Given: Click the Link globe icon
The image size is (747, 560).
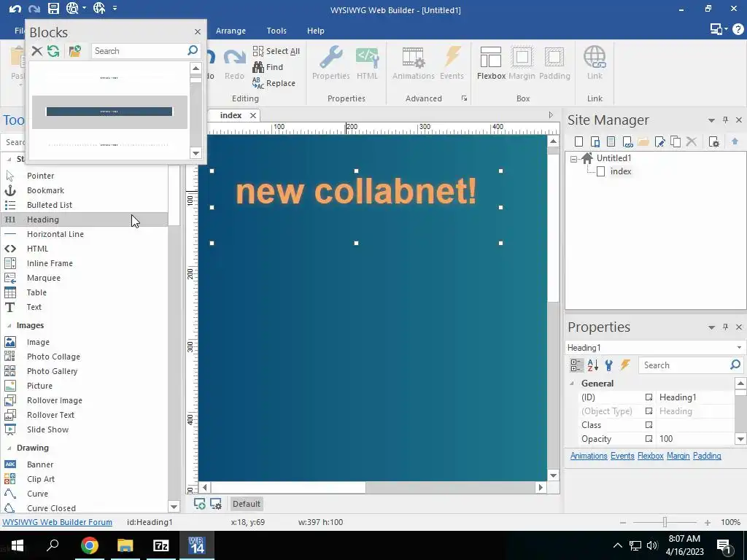Looking at the screenshot, I should [595, 63].
